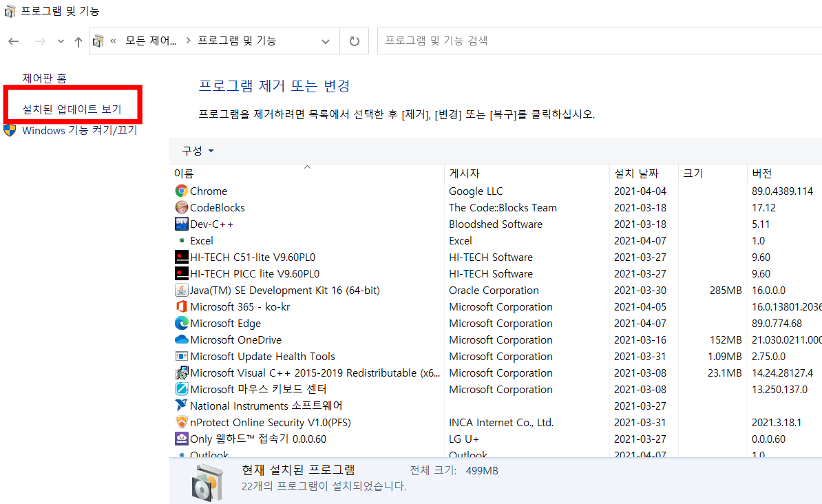Select the Dev-C++ program name
The width and height of the screenshot is (822, 504).
click(212, 224)
